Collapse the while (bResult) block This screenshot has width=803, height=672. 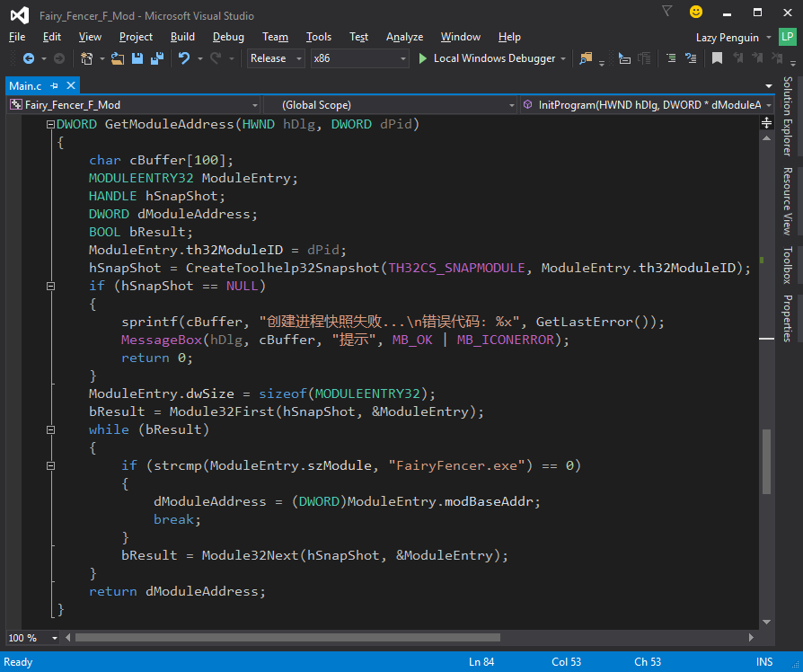coord(50,429)
